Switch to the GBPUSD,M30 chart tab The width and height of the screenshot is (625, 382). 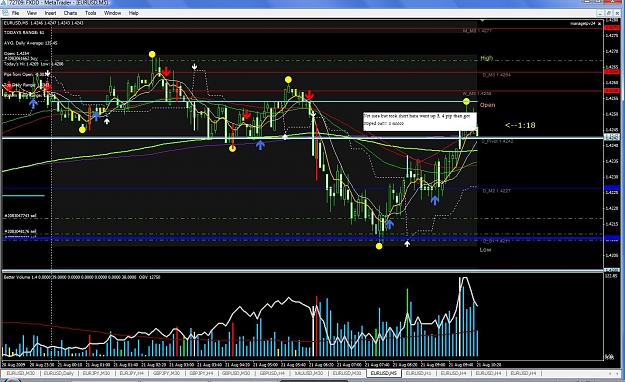[236, 374]
